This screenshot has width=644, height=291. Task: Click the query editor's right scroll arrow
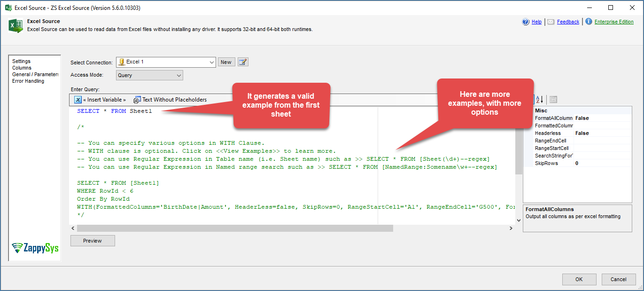click(511, 228)
